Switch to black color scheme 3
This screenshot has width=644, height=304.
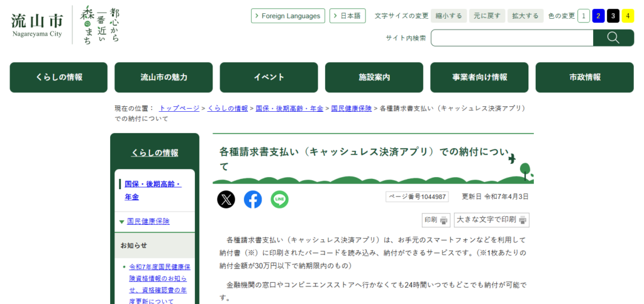tap(613, 16)
